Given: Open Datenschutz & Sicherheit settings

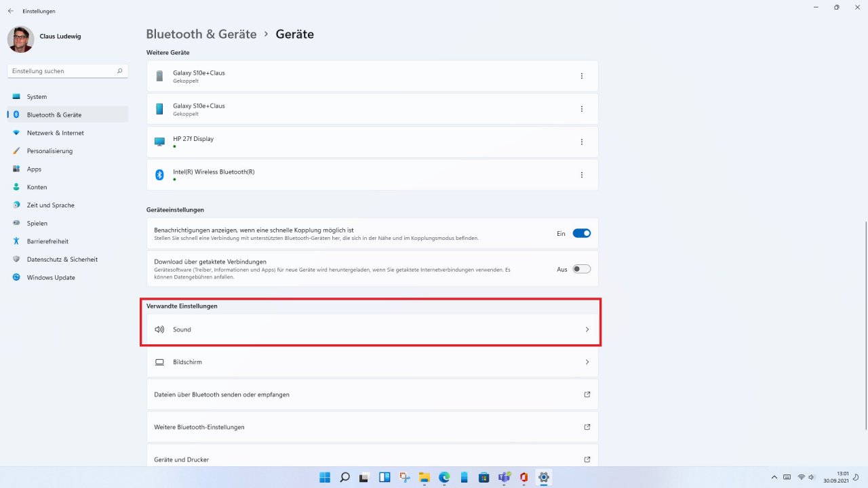Looking at the screenshot, I should coord(68,259).
